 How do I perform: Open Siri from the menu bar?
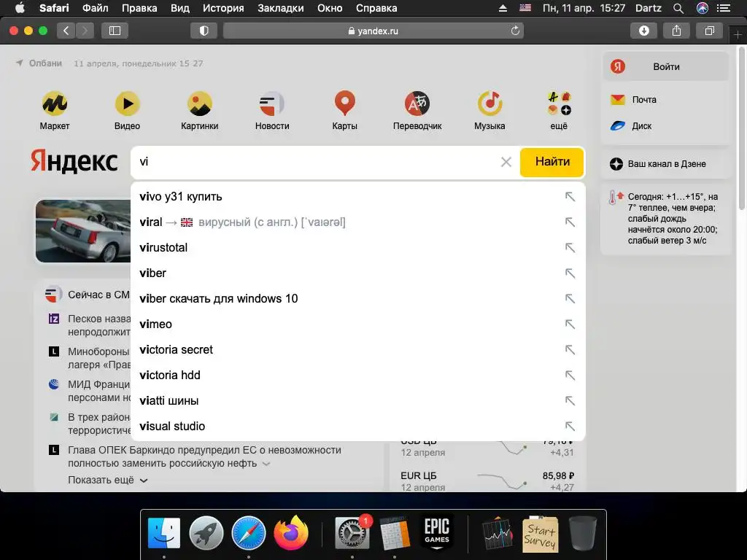(x=703, y=8)
